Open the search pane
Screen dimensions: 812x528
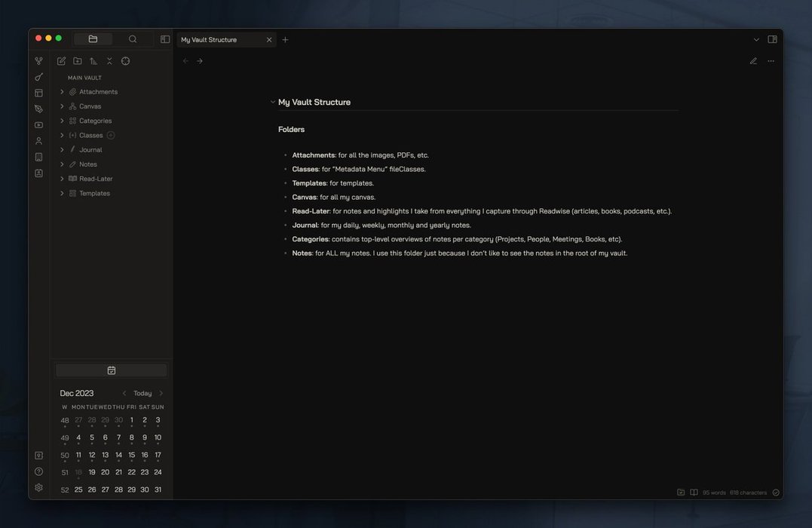coord(133,39)
